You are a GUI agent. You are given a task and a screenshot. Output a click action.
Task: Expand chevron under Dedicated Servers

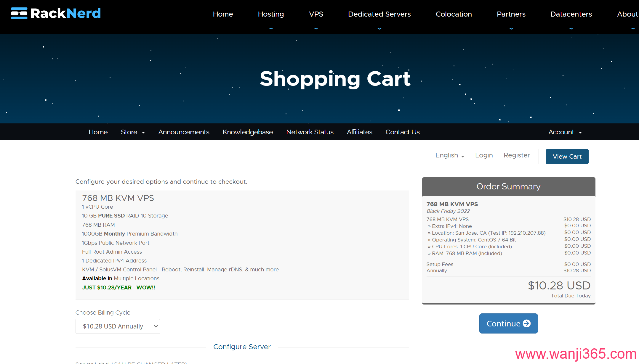click(379, 29)
